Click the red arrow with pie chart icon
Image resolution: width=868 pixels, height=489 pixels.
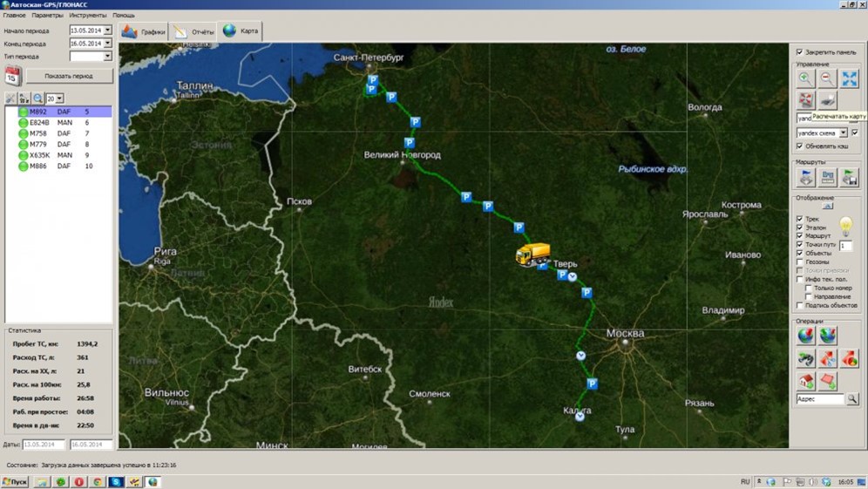(x=849, y=358)
